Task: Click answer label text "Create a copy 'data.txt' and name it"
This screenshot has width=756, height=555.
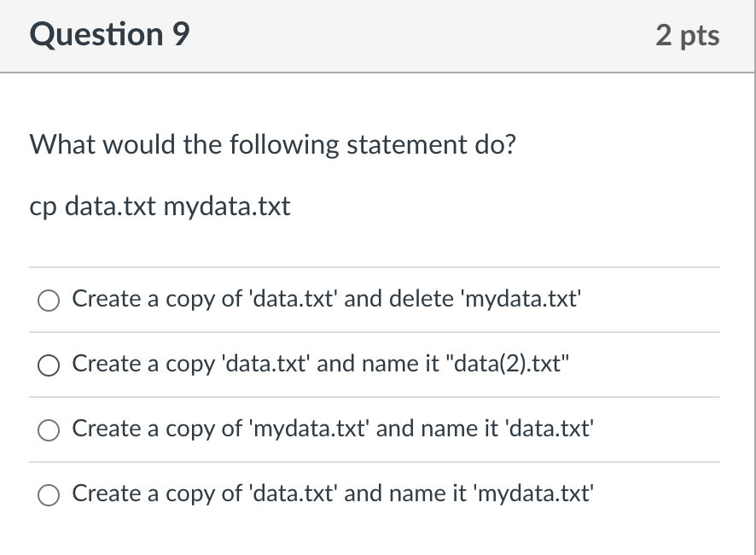Action: 255,364
